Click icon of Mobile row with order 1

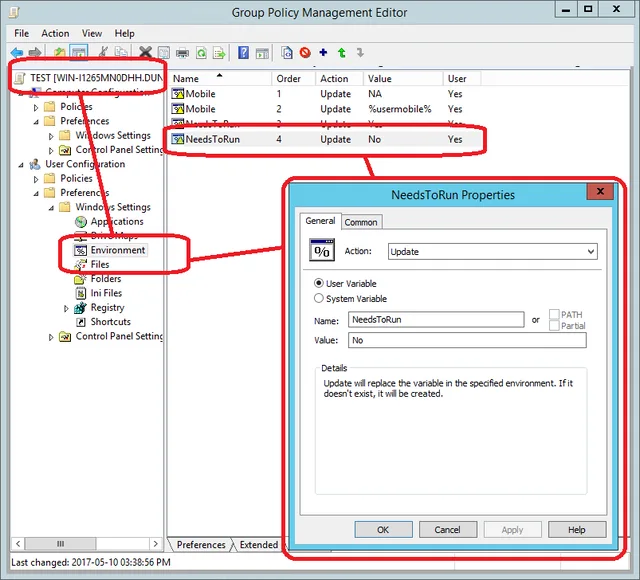[178, 94]
